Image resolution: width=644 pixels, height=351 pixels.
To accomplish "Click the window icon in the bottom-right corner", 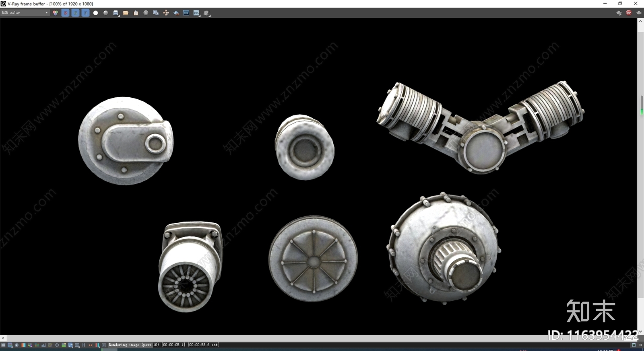I will pyautogui.click(x=634, y=345).
